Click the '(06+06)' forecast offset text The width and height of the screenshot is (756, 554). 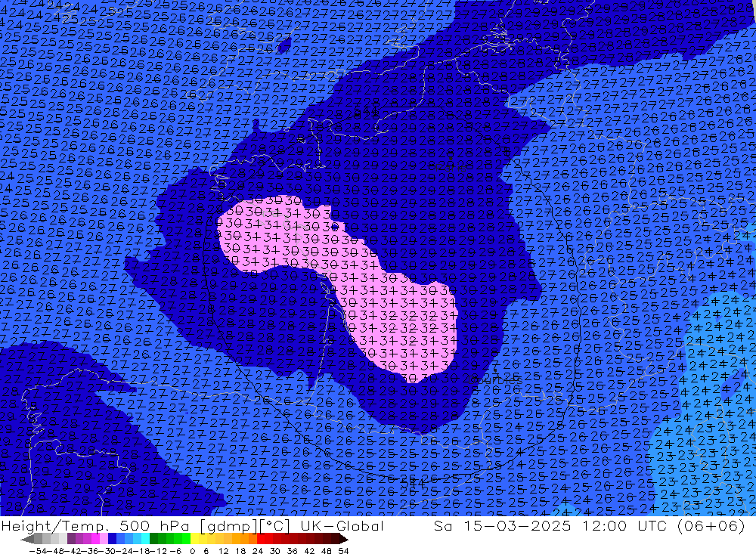pyautogui.click(x=711, y=525)
